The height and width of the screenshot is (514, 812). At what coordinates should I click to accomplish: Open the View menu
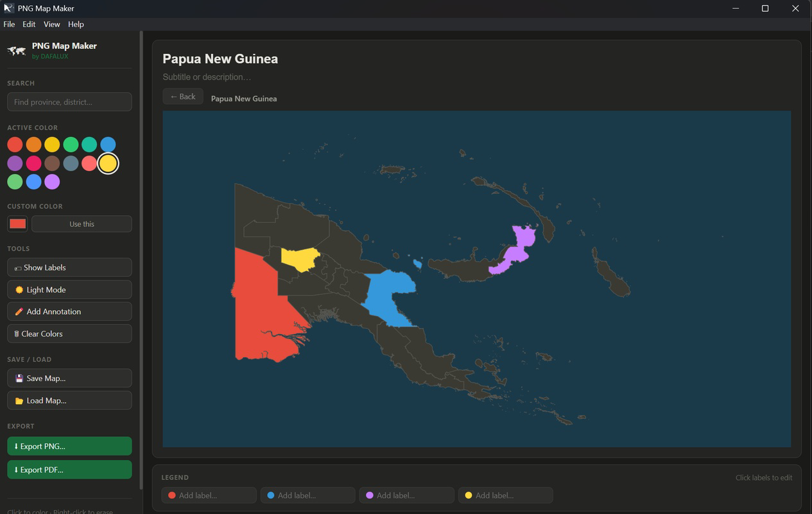click(x=51, y=24)
